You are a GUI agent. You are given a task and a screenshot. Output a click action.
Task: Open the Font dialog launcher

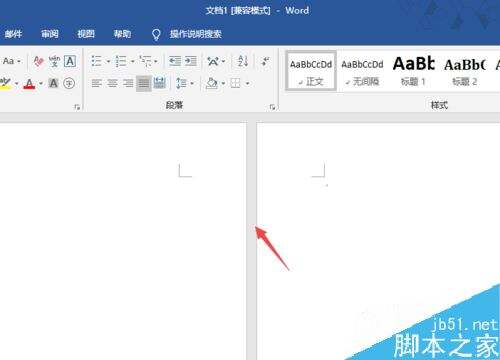[77, 107]
